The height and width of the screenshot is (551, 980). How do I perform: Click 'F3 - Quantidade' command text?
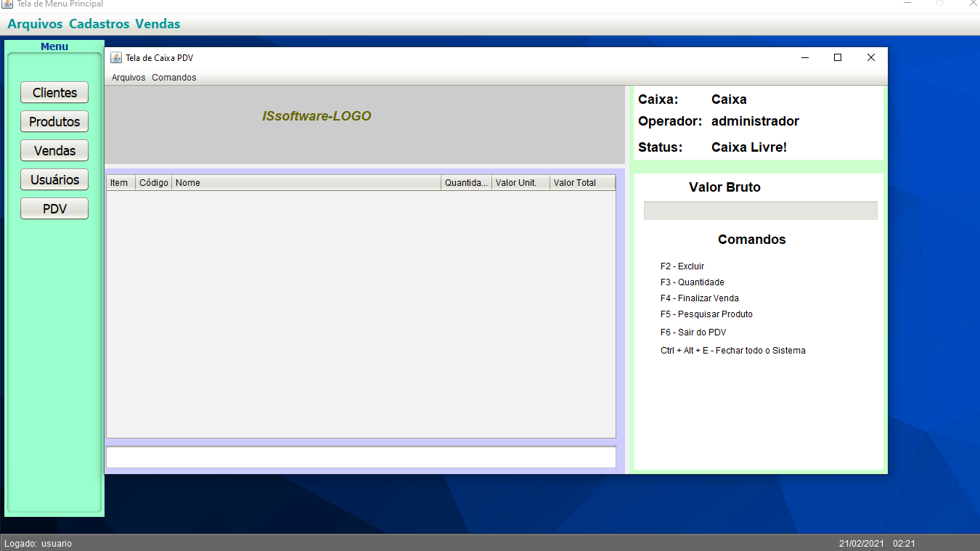tap(693, 282)
